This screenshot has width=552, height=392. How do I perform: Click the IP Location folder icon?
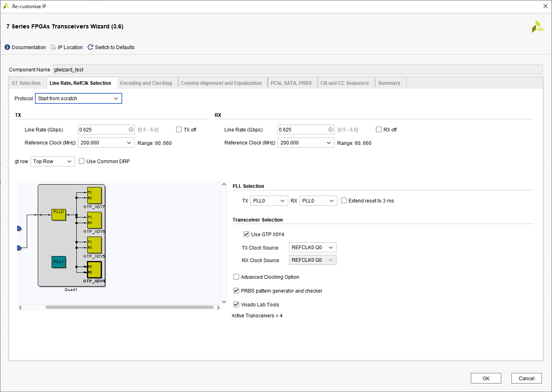[x=53, y=47]
